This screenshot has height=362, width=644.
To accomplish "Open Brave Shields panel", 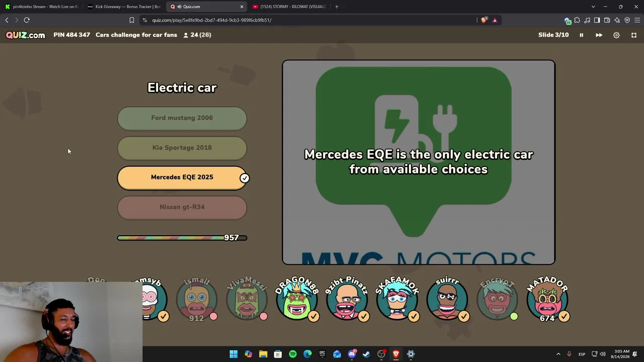I will point(484,20).
